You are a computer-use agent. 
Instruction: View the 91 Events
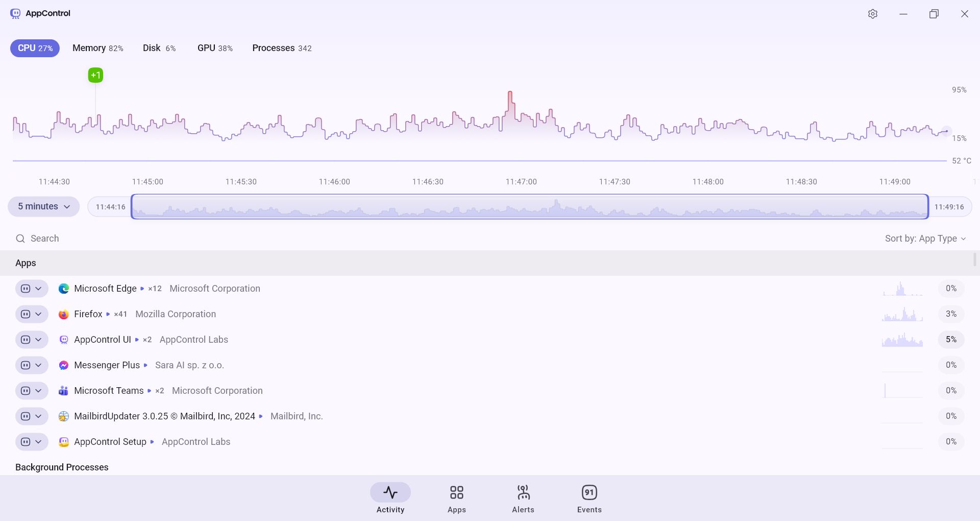pos(589,498)
